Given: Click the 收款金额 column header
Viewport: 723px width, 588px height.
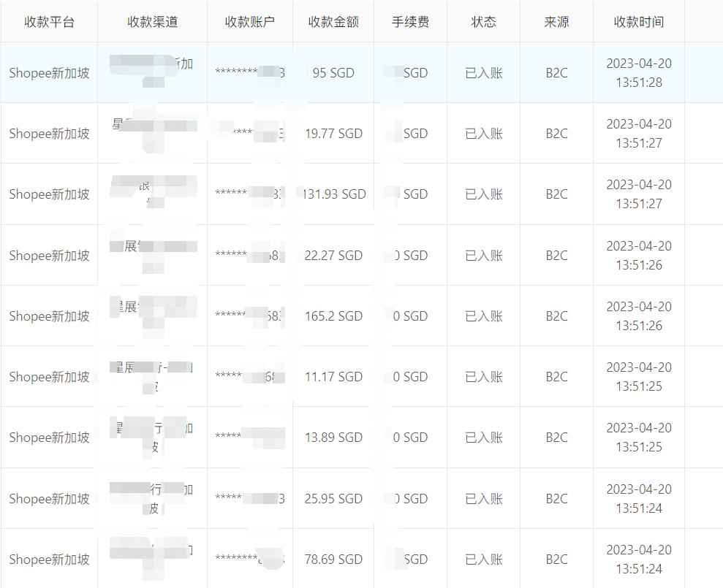Looking at the screenshot, I should coord(334,22).
